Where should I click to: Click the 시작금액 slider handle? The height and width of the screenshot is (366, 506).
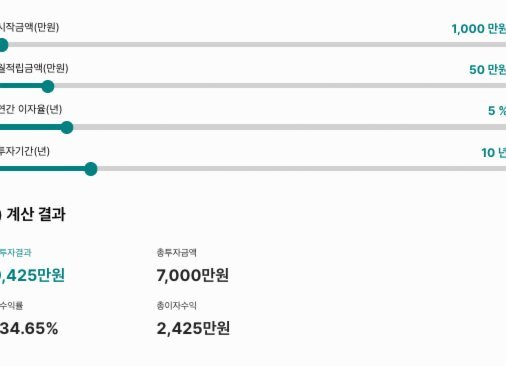pos(3,45)
